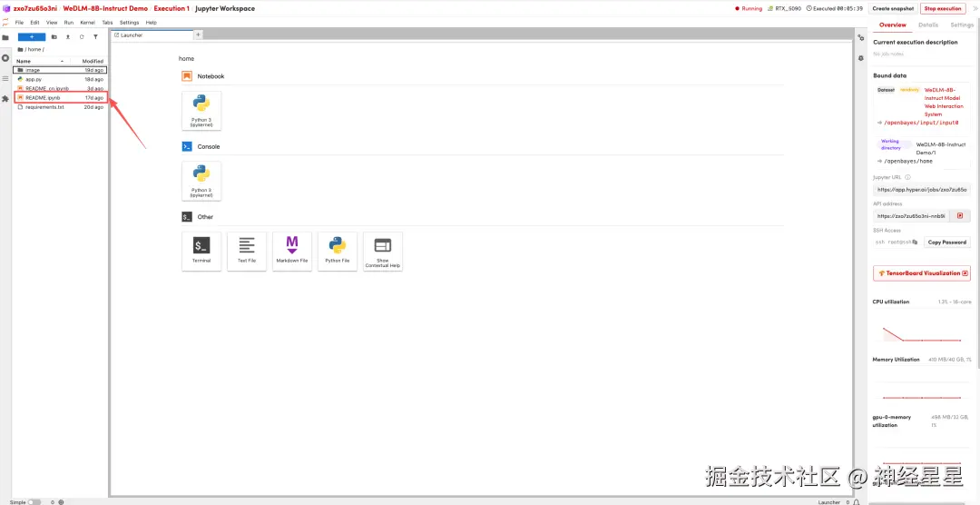
Task: Click the blue New Launcher plus button
Action: click(x=31, y=37)
